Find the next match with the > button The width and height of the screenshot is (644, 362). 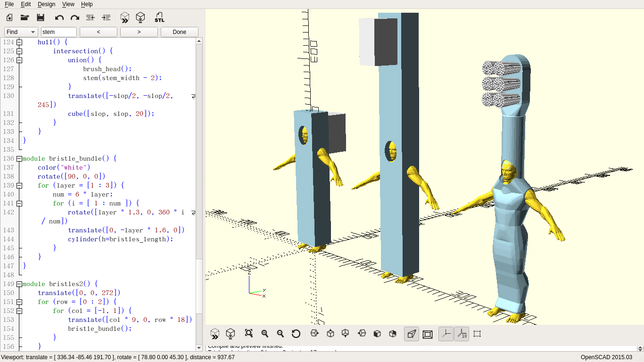pos(139,32)
